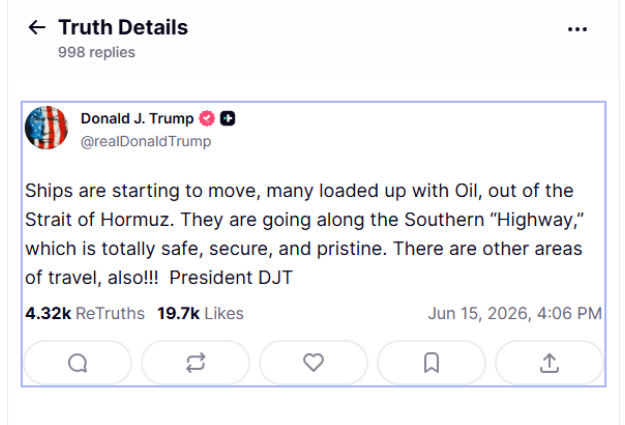Click the Jun 15, 2026 timestamp
Image resolution: width=625 pixels, height=425 pixels.
tap(515, 313)
